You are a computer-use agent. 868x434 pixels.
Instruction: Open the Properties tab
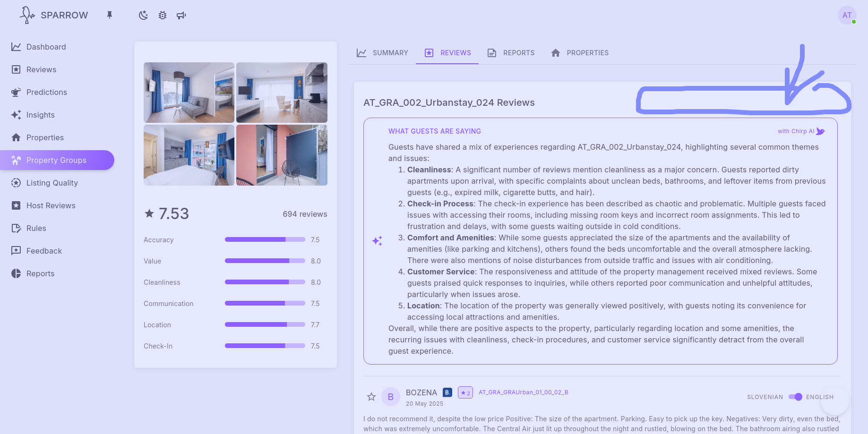pyautogui.click(x=580, y=53)
